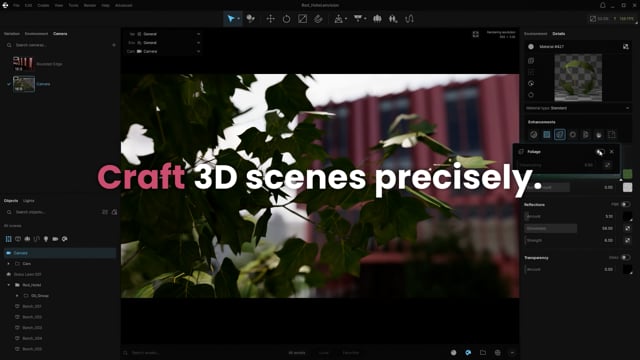The height and width of the screenshot is (360, 640).
Task: Open the align tool in toolbar
Action: [358, 19]
